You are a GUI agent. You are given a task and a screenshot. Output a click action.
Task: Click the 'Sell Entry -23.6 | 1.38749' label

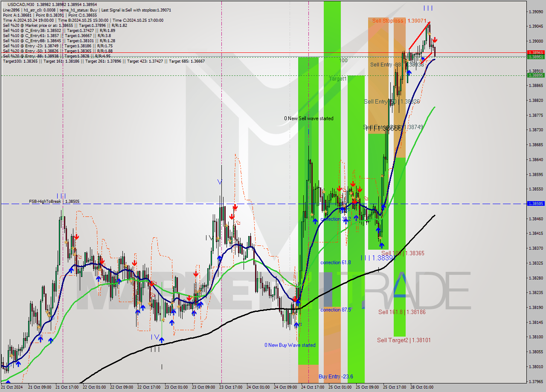[393, 127]
